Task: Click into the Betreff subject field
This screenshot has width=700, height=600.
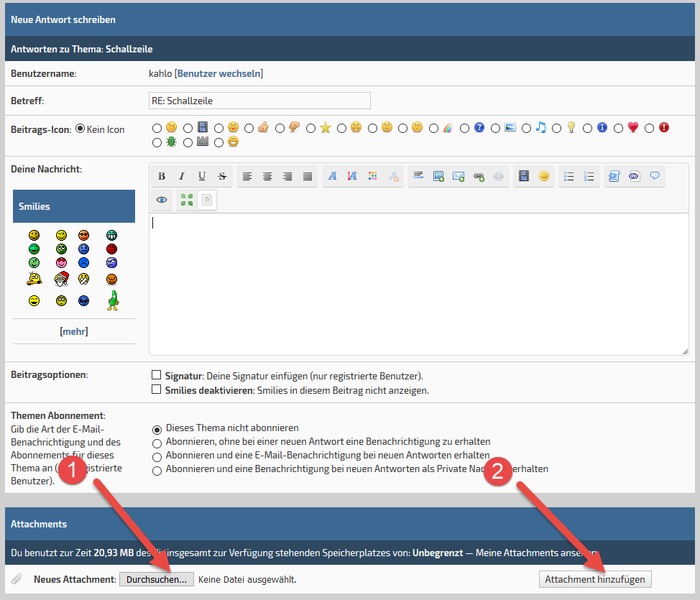Action: point(259,101)
